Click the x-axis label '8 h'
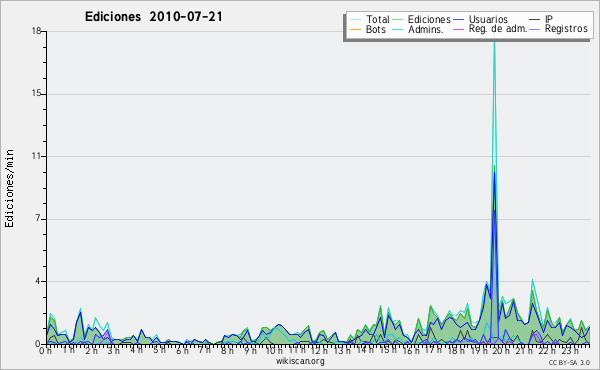 pos(227,350)
